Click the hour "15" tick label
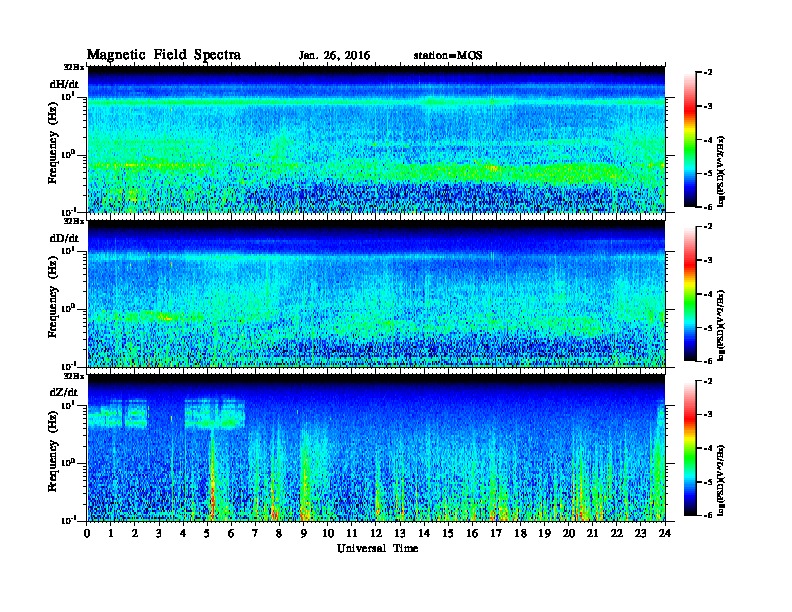 tap(449, 533)
